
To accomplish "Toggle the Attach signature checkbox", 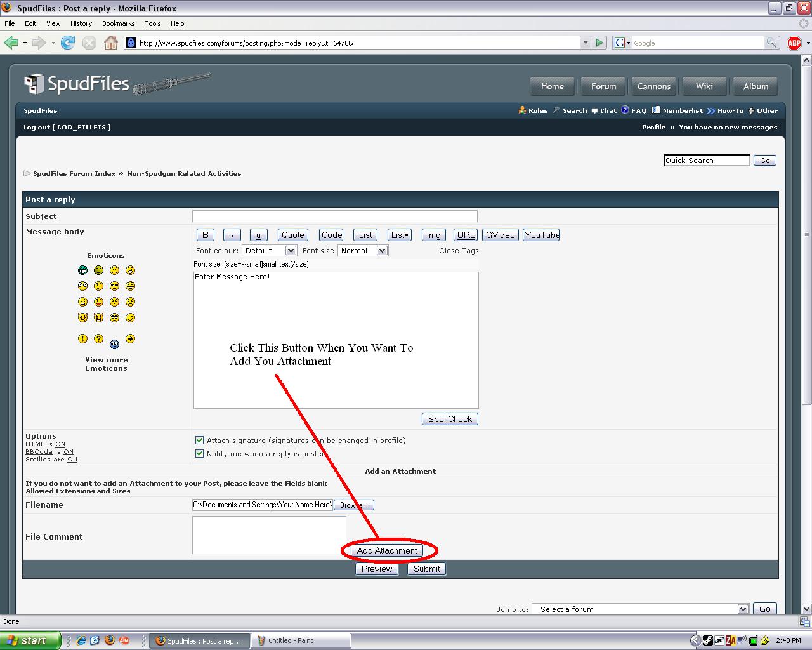I will pos(200,440).
